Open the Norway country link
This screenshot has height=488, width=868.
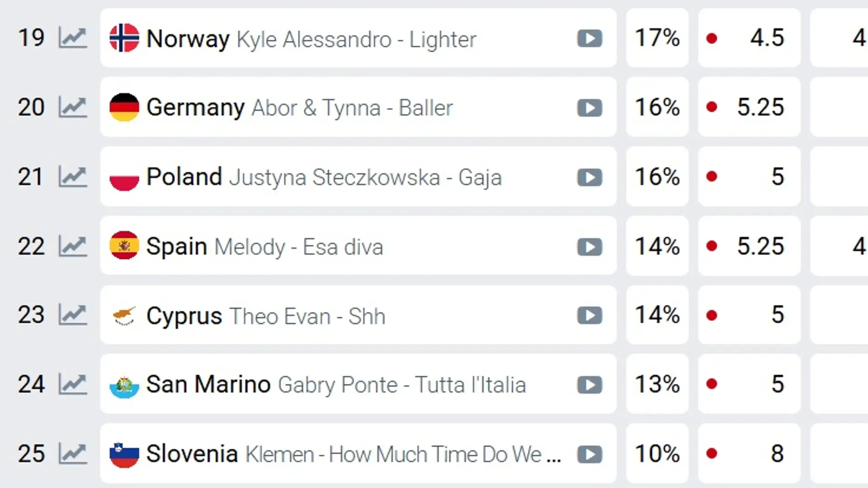tap(188, 38)
